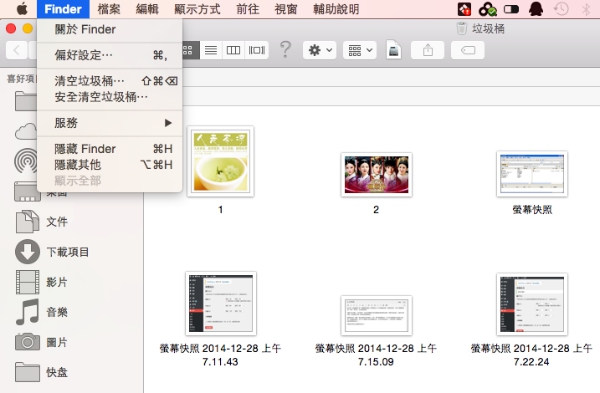The width and height of the screenshot is (600, 393).
Task: Switch to column view
Action: coord(233,50)
